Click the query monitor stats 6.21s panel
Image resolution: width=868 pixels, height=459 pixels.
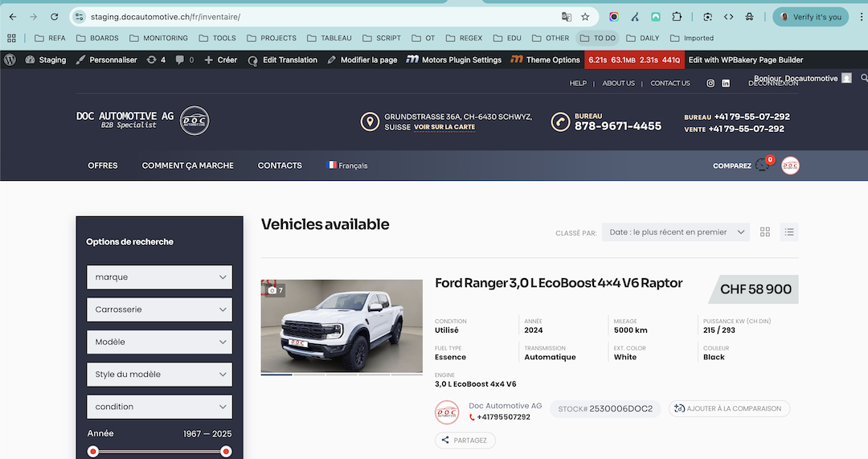point(634,59)
